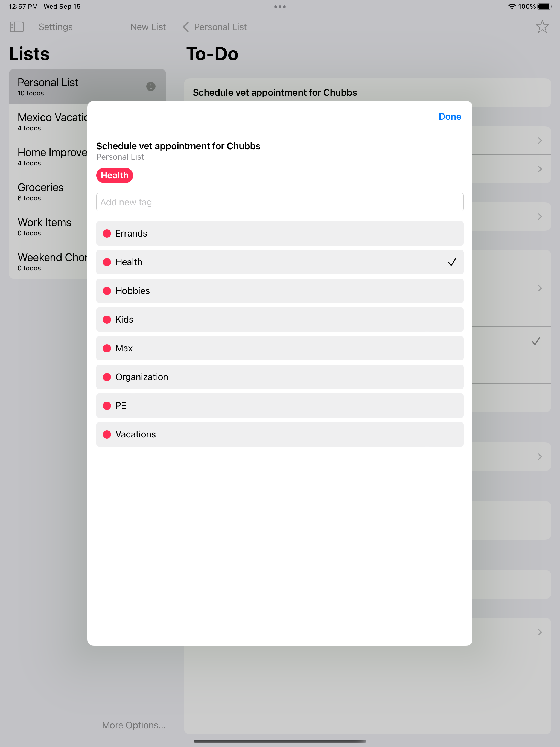Select the Kids tag
This screenshot has width=560, height=747.
[280, 319]
